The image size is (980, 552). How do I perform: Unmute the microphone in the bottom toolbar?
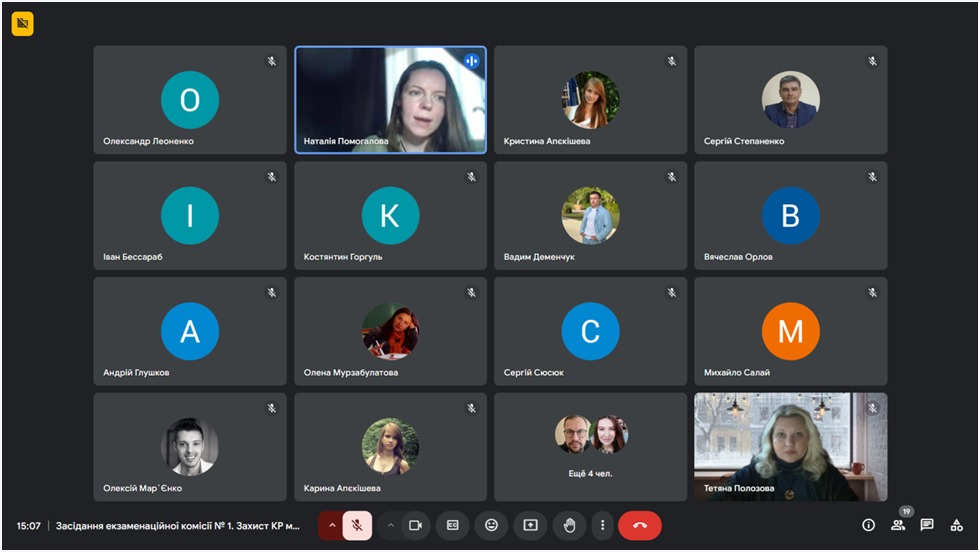(x=357, y=525)
